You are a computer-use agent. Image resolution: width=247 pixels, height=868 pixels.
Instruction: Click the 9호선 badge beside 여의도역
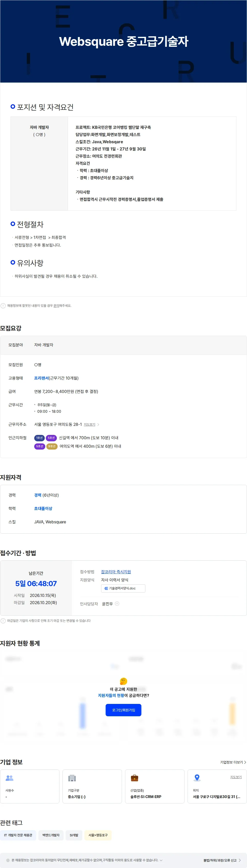52,446
